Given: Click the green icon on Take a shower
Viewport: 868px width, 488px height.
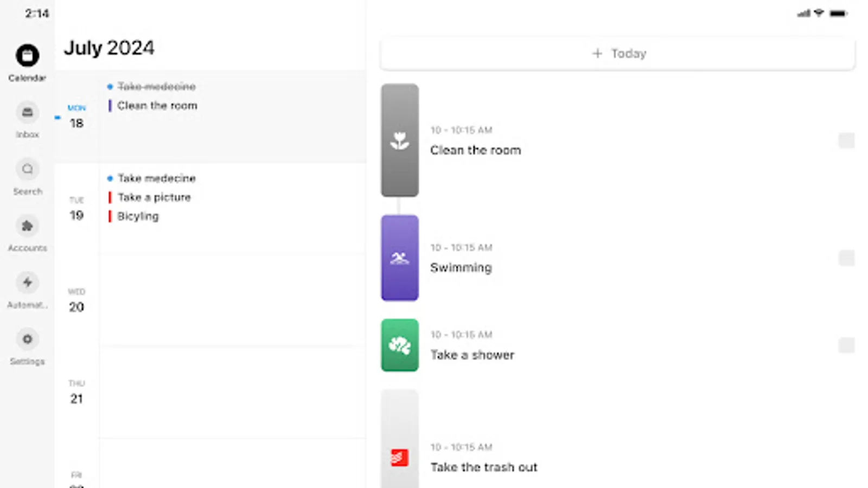Looking at the screenshot, I should pyautogui.click(x=400, y=345).
